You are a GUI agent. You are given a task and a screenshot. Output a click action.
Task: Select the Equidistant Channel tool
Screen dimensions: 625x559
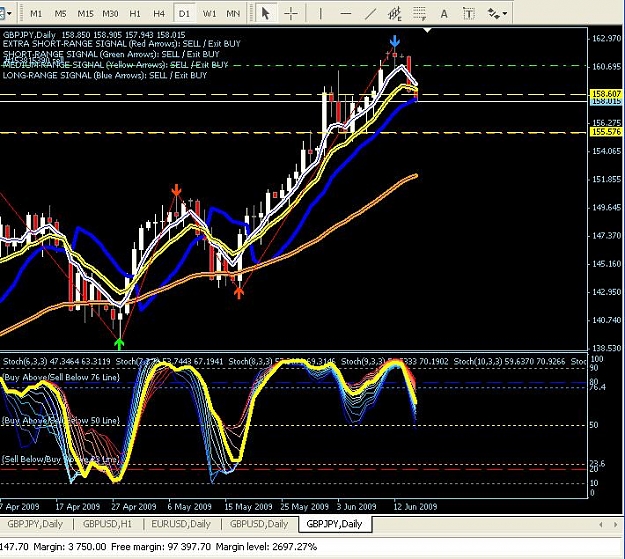coord(395,14)
